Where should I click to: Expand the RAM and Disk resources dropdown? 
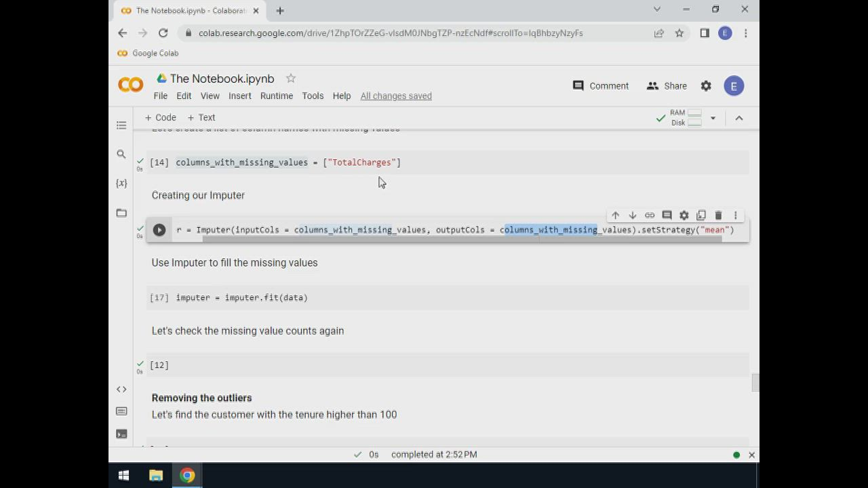713,118
